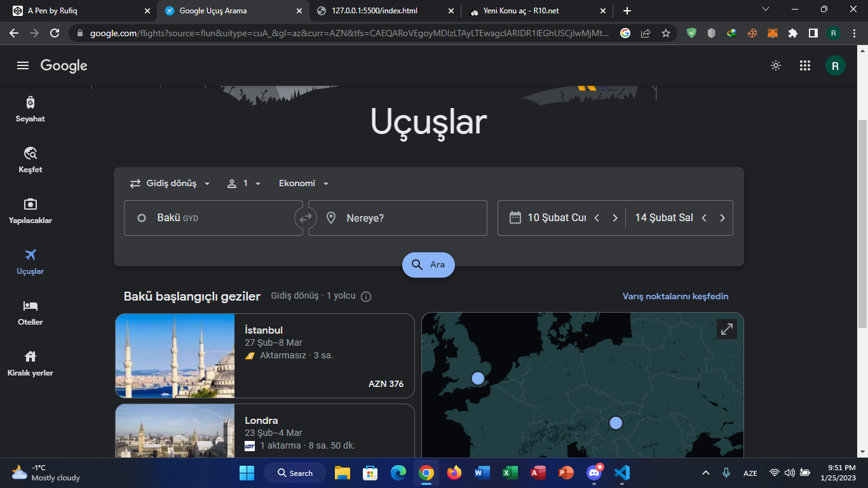Open Excel from the taskbar
Image resolution: width=868 pixels, height=488 pixels.
tap(510, 473)
